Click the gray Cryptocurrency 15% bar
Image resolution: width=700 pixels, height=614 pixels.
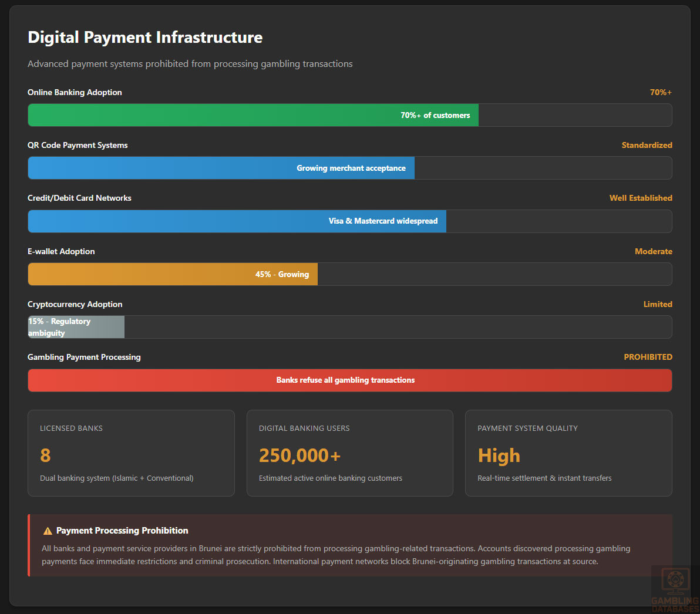pyautogui.click(x=76, y=327)
